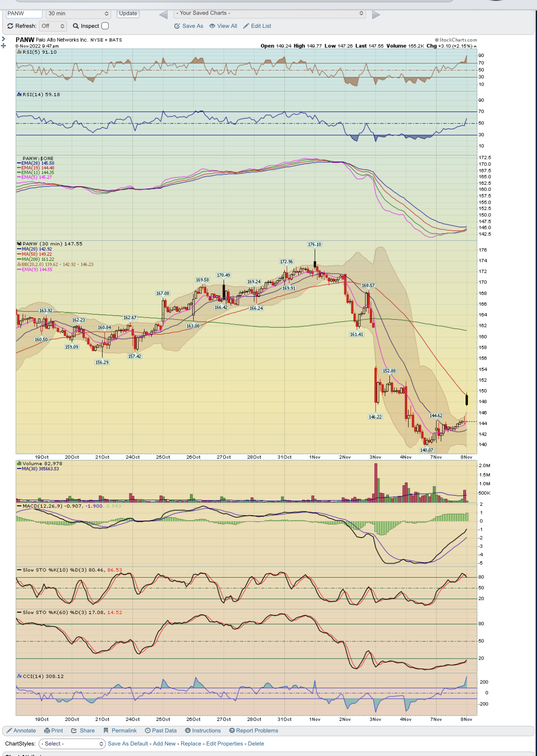Viewport: 537px width, 756px height.
Task: Click the next saved chart arrow
Action: tap(376, 15)
